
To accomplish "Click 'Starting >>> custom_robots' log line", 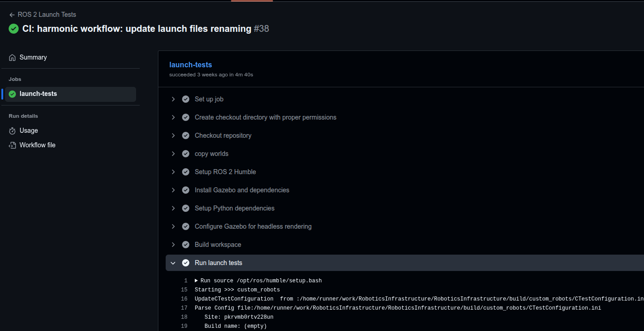I will pyautogui.click(x=237, y=290).
